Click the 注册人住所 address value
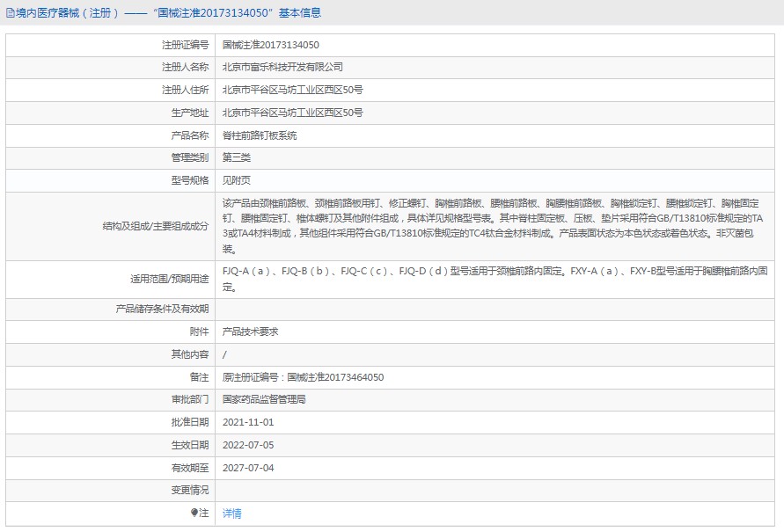 click(292, 90)
